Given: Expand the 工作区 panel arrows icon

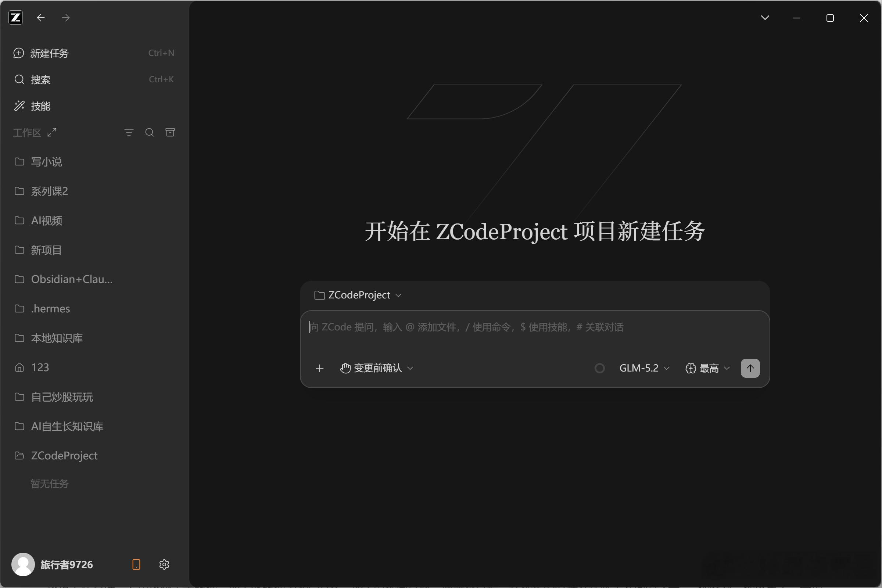Looking at the screenshot, I should (52, 132).
